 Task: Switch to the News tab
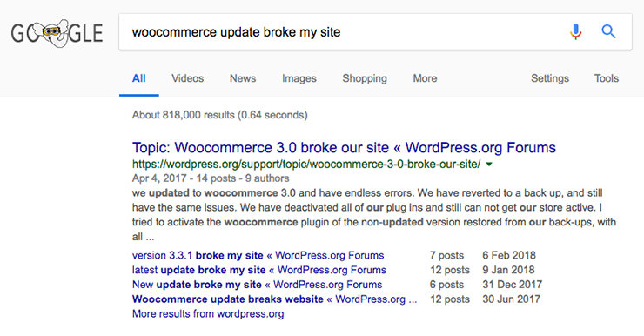coord(243,78)
